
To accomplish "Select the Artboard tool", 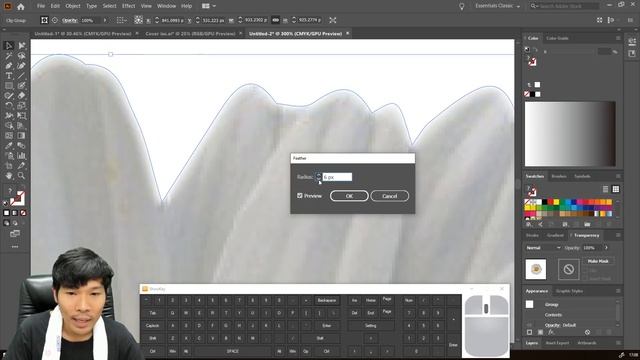I will [x=9, y=166].
